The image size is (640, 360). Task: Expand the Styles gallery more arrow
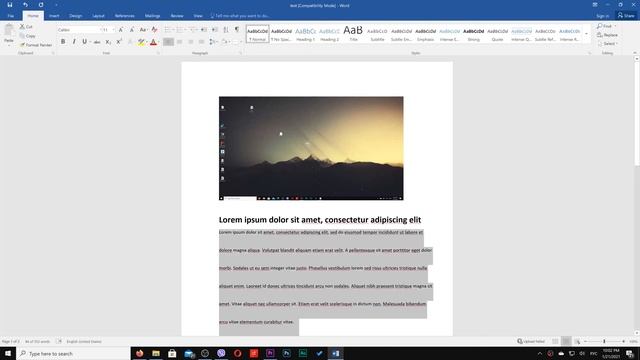click(x=587, y=34)
